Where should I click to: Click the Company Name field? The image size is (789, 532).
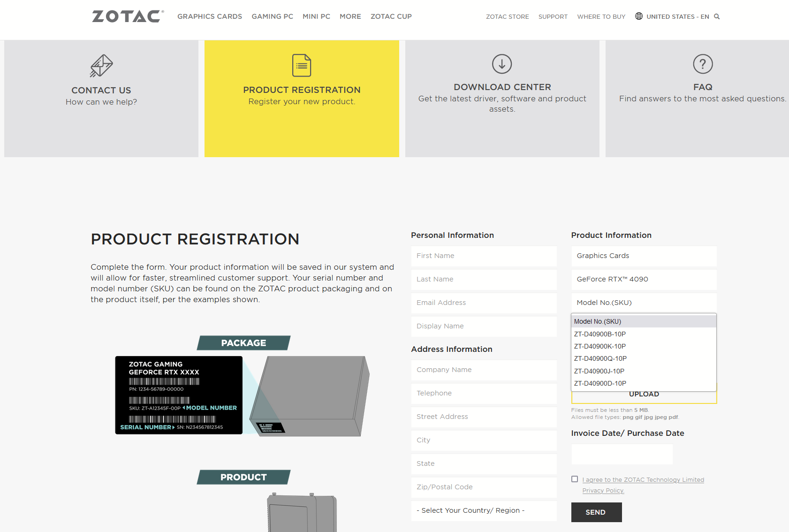pyautogui.click(x=484, y=370)
